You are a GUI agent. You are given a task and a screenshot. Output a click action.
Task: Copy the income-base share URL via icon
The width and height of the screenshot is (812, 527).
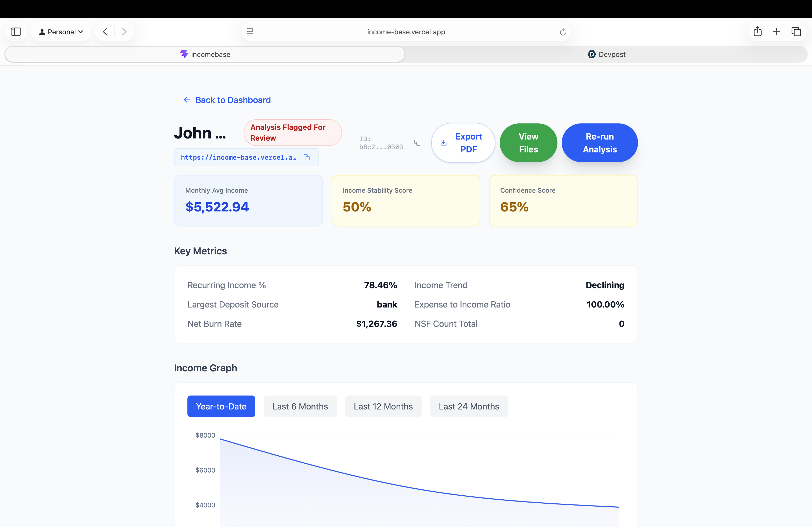306,157
